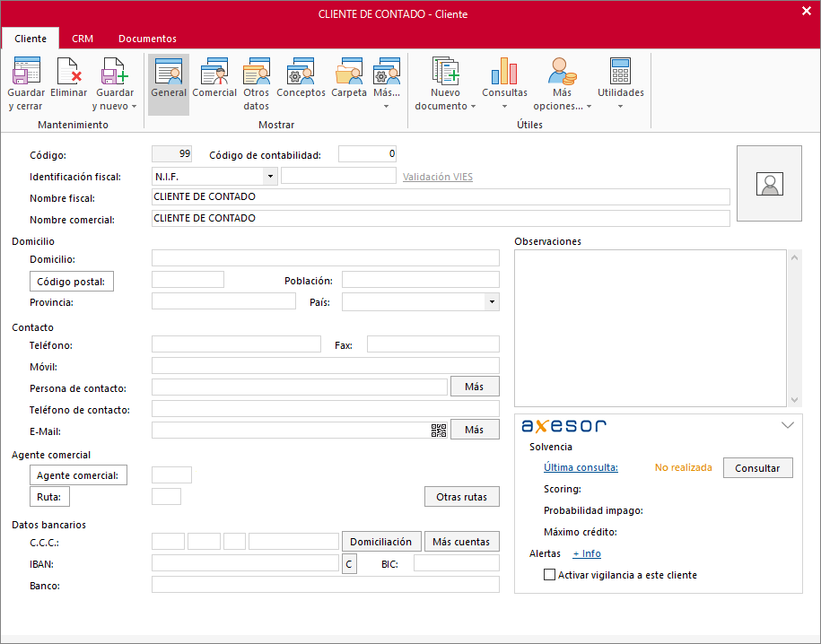Image resolution: width=821 pixels, height=644 pixels.
Task: Show the Comercial section
Action: coord(214,72)
